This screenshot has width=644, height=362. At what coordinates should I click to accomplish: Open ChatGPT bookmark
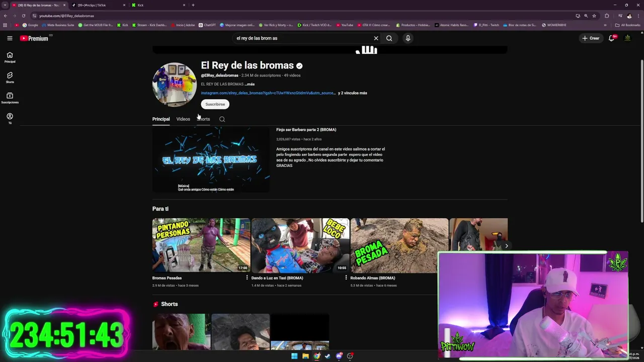tap(207, 25)
